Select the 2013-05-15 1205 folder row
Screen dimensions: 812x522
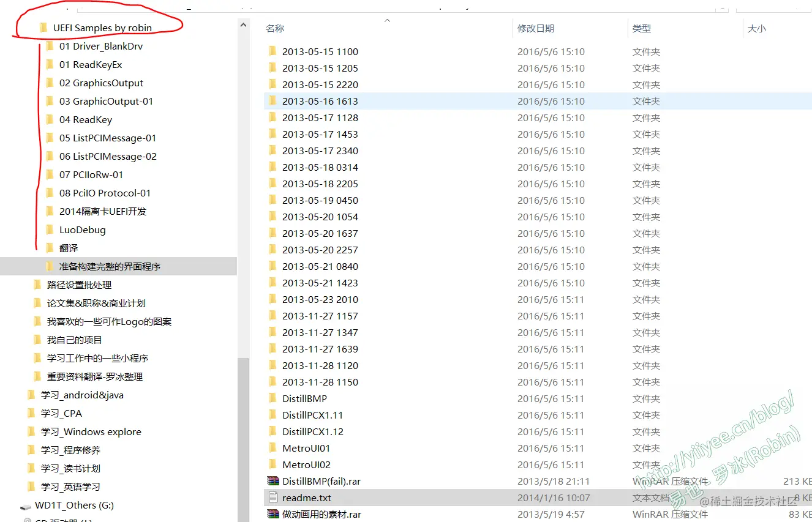pyautogui.click(x=538, y=69)
